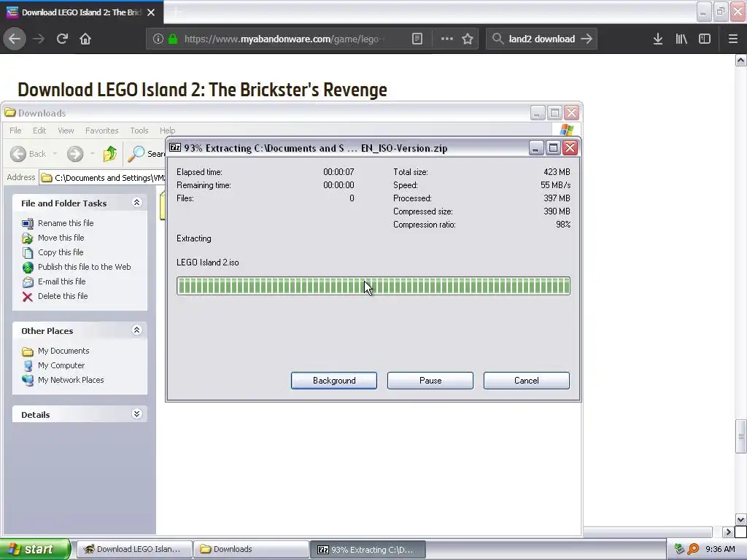The width and height of the screenshot is (747, 560).
Task: Switch to Download LEGO Island taskbar item
Action: click(x=134, y=550)
